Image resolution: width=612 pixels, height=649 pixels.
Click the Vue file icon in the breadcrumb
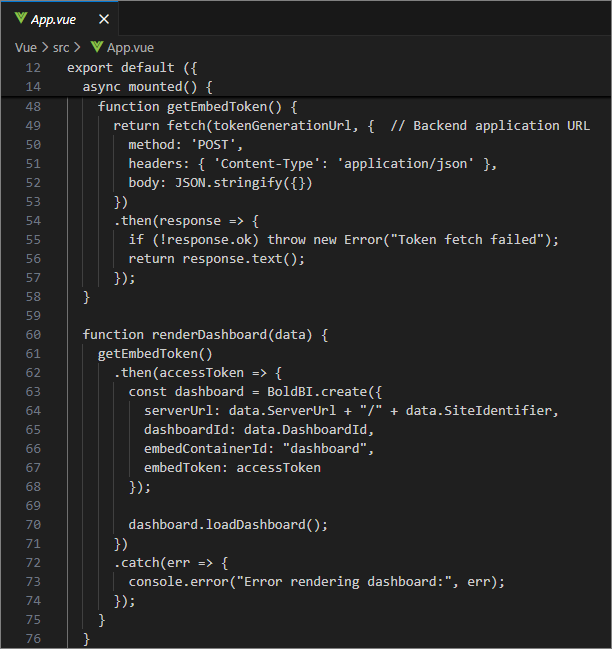(96, 47)
